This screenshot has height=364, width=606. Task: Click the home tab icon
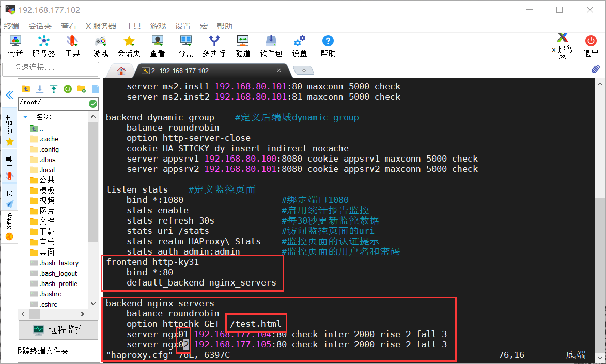coord(121,71)
